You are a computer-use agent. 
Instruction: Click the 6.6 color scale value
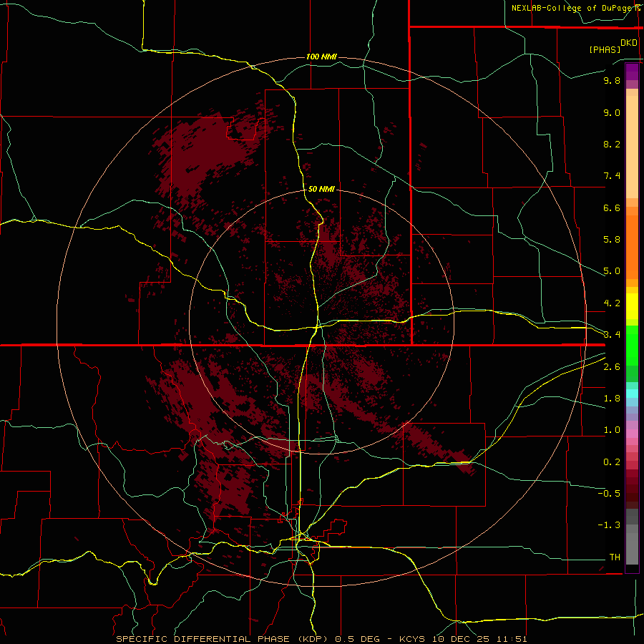point(612,208)
